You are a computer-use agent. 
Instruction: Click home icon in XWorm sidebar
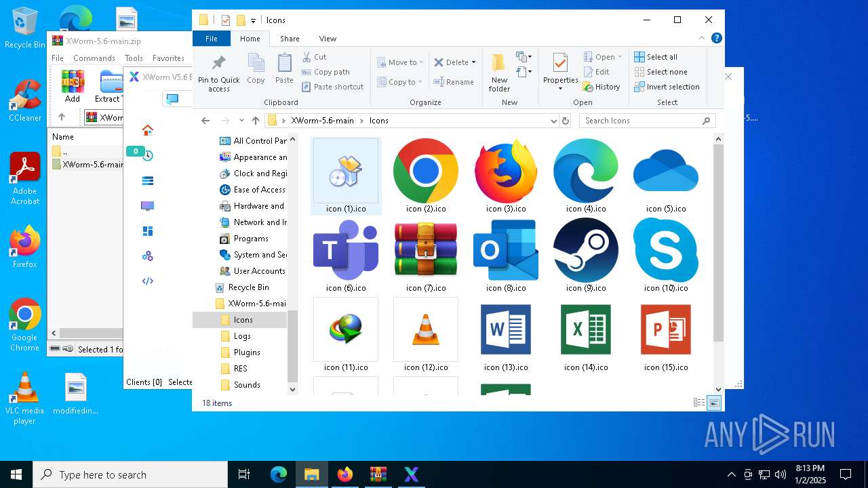click(147, 130)
